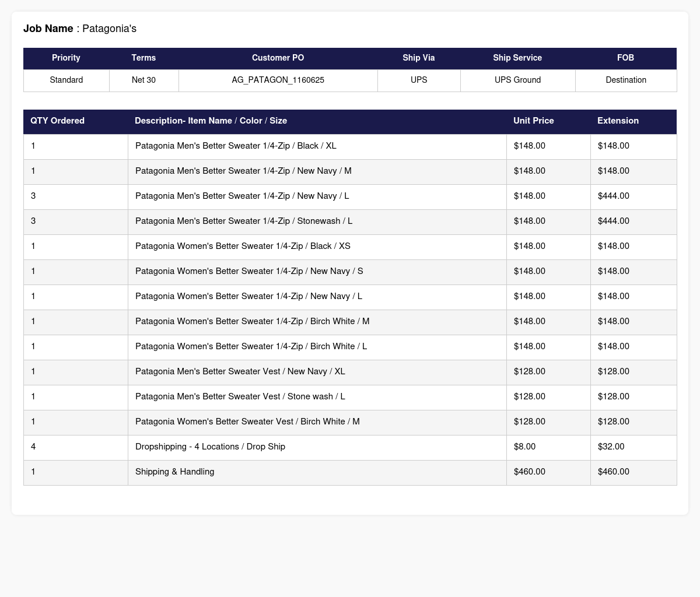This screenshot has width=700, height=597.
Task: Select Women's Sweater Vest Birch White / M
Action: coord(247,422)
